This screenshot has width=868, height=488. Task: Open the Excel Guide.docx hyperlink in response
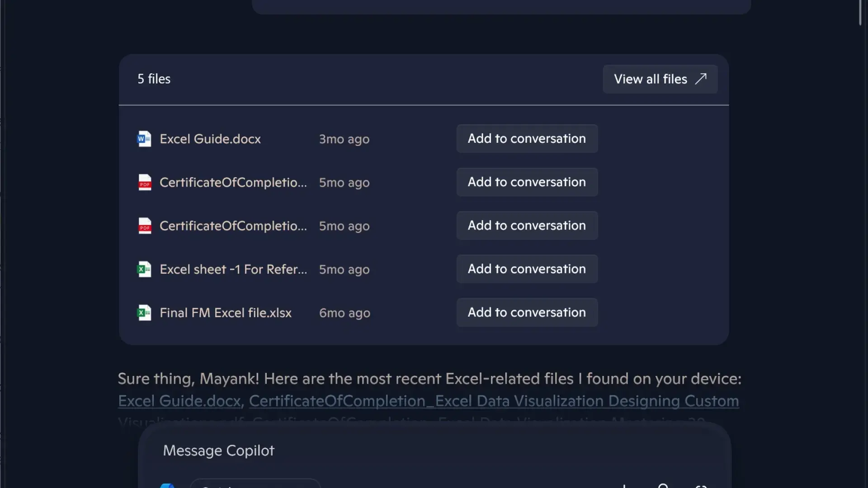click(179, 401)
